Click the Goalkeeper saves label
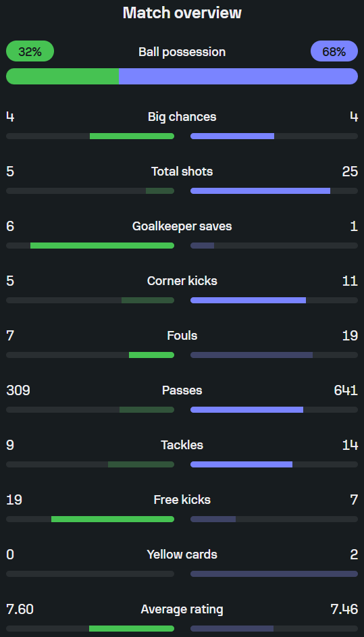The width and height of the screenshot is (364, 637). 182,226
